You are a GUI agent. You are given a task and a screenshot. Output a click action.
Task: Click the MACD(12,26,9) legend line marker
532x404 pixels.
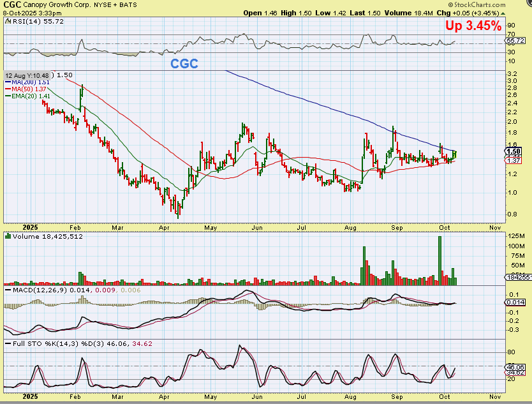8,290
